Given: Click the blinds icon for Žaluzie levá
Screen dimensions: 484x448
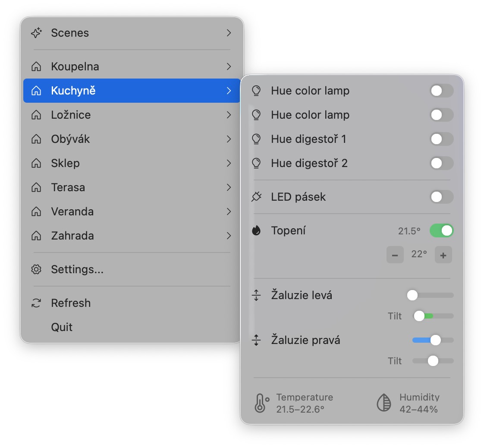Looking at the screenshot, I should click(x=256, y=295).
